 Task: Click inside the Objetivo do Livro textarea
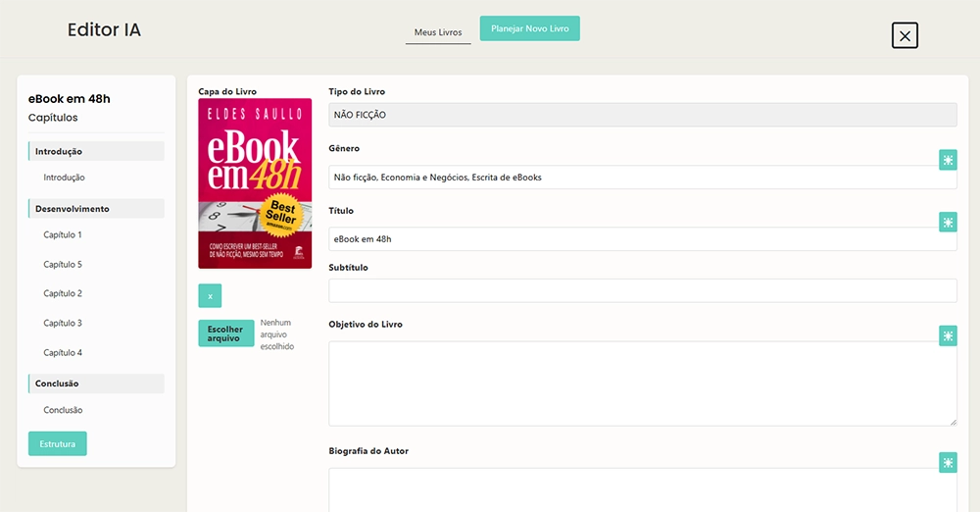pyautogui.click(x=642, y=384)
